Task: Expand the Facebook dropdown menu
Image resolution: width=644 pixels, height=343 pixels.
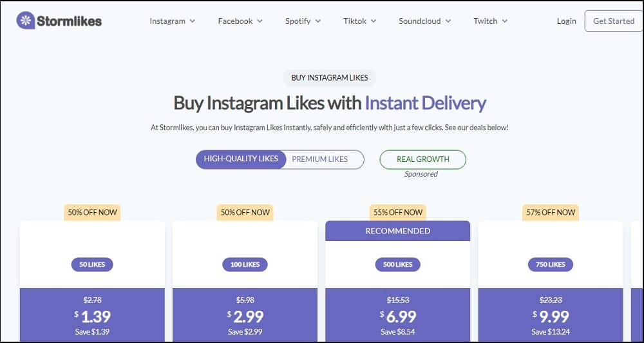Action: 240,21
